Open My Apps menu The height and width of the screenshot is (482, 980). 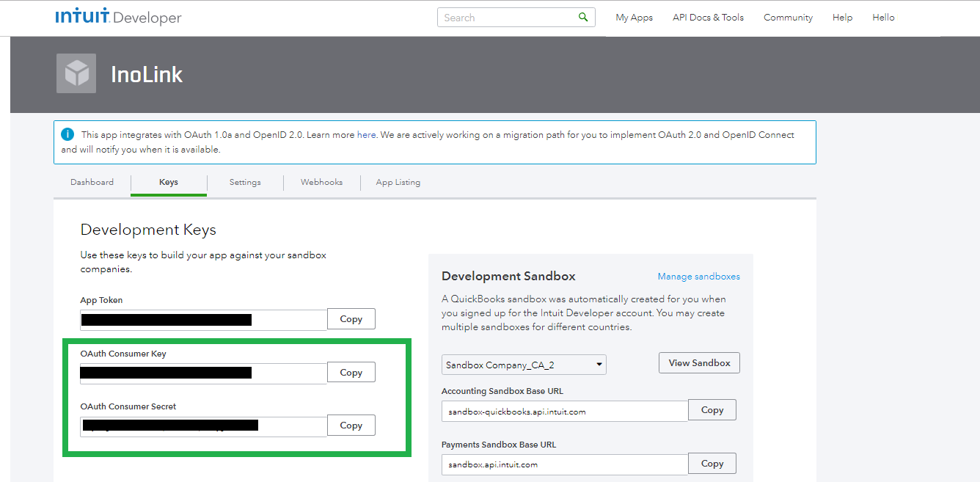634,18
